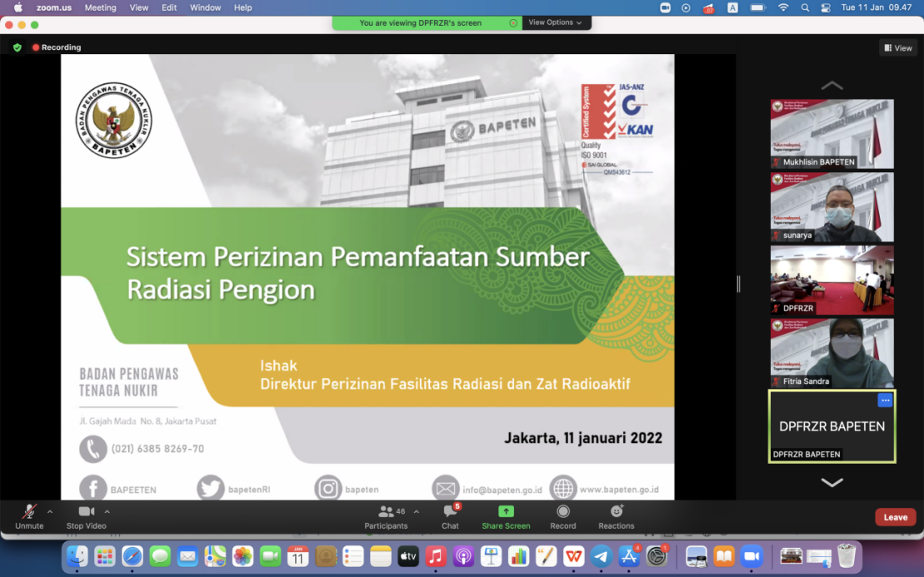924x577 pixels.
Task: Open the Edit menu
Action: click(169, 7)
